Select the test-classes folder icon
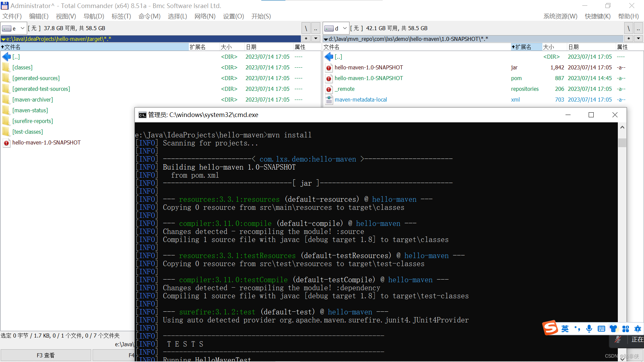Screen dimensions: 644x362 (x=6, y=132)
